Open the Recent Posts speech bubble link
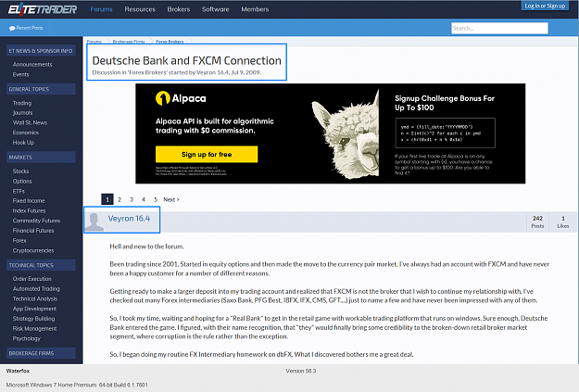Viewport: 579px width, 392px height. click(x=26, y=28)
